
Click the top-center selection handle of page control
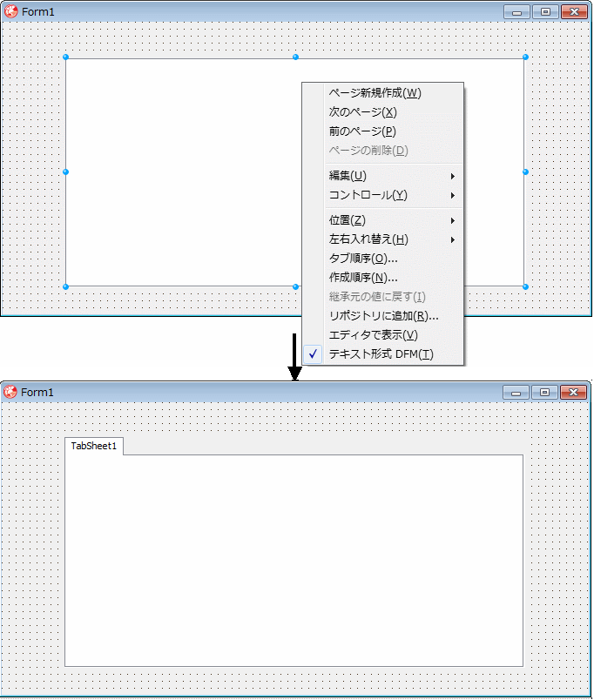tap(295, 57)
